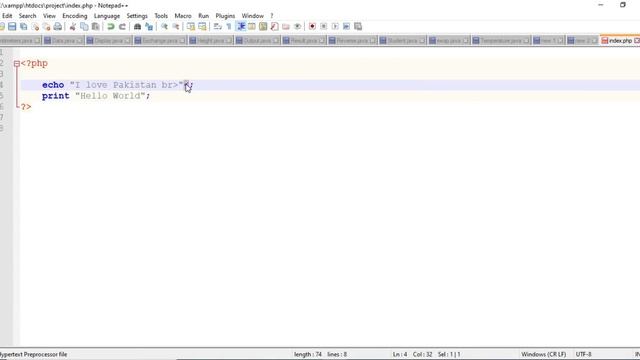Open the Tools menu
This screenshot has height=360, width=640.
click(x=161, y=16)
